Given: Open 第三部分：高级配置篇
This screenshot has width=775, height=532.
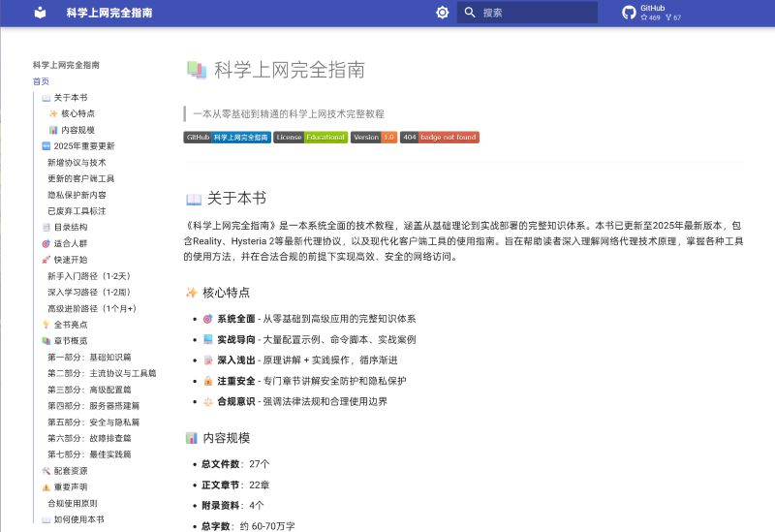Looking at the screenshot, I should click(89, 390).
